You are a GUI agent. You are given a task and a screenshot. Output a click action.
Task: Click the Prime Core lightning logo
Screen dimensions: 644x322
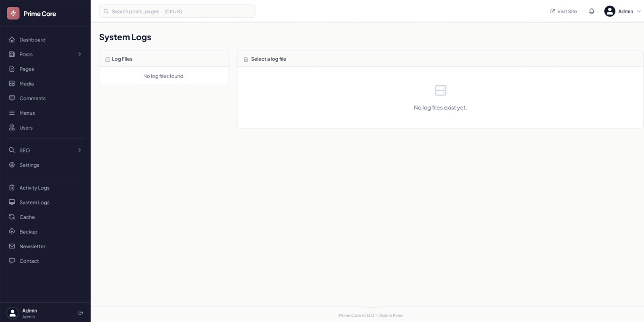tap(13, 13)
